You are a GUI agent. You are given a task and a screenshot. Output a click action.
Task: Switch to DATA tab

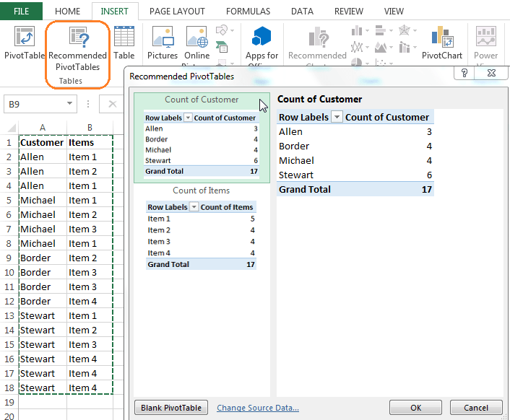pos(302,12)
